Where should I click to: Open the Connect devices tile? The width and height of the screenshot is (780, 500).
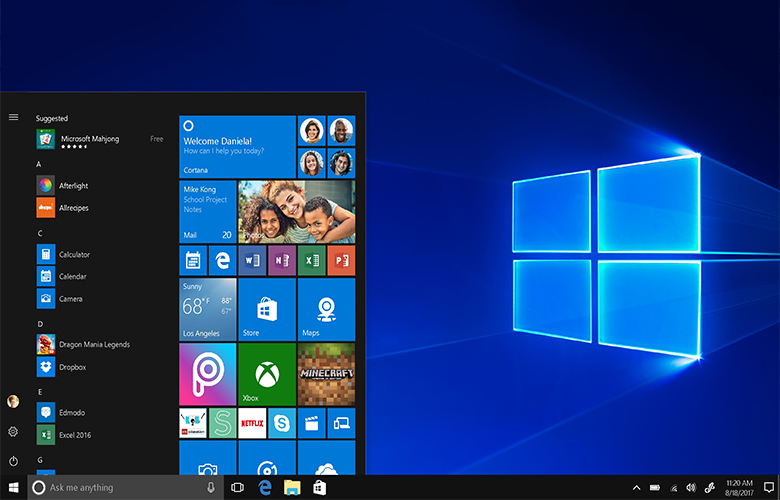point(341,423)
